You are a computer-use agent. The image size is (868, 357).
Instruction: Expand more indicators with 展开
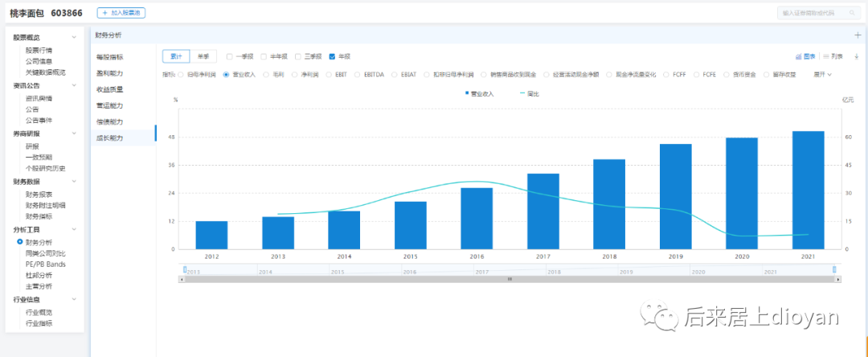(822, 74)
